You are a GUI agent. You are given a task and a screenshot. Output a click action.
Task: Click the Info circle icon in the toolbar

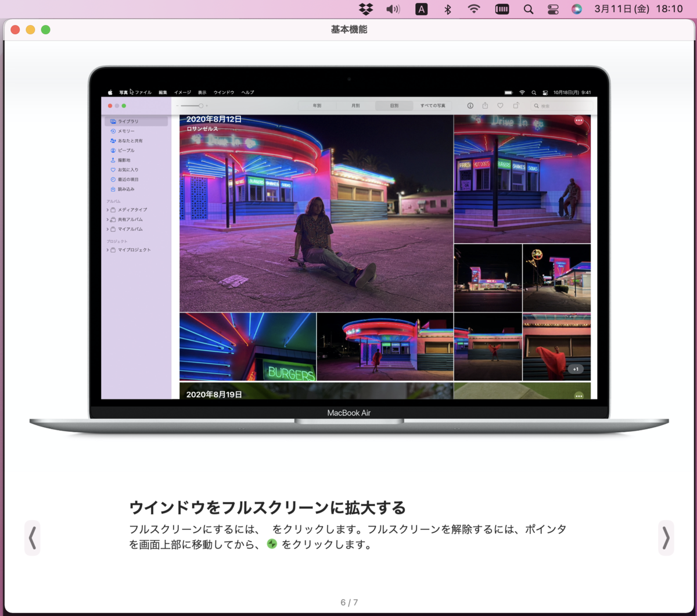click(470, 106)
